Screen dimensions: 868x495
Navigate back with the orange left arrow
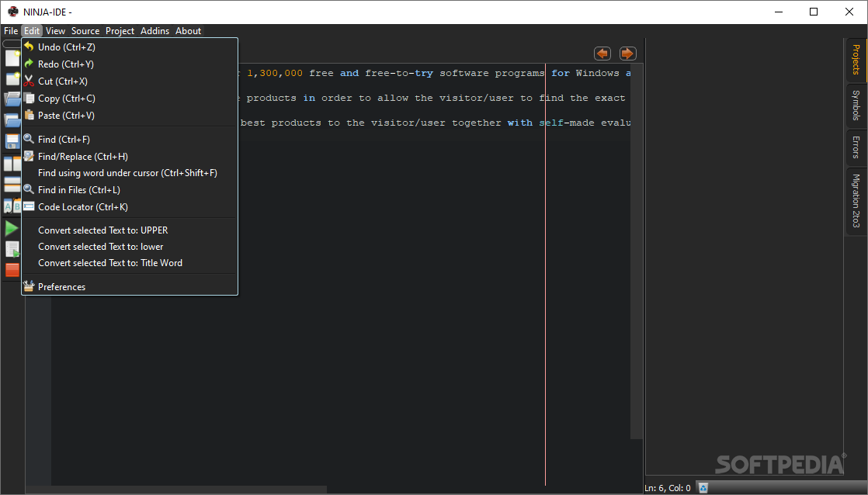[602, 54]
